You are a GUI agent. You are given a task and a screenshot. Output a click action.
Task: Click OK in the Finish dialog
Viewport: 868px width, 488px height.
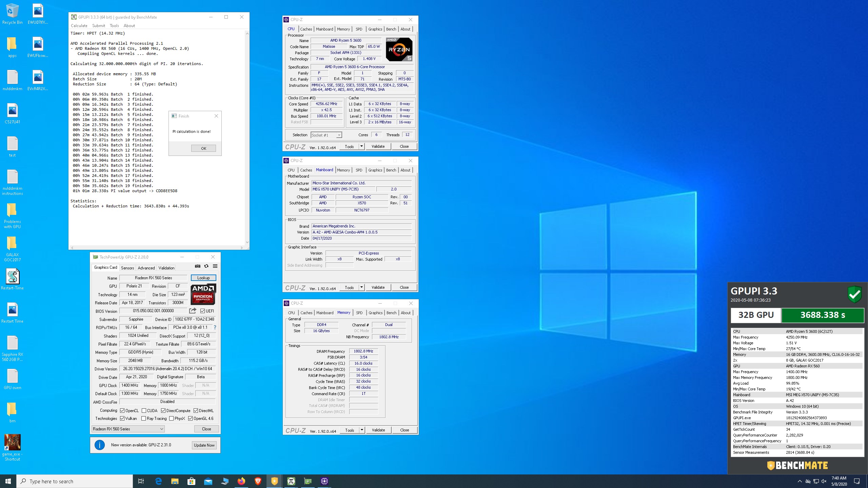point(203,148)
